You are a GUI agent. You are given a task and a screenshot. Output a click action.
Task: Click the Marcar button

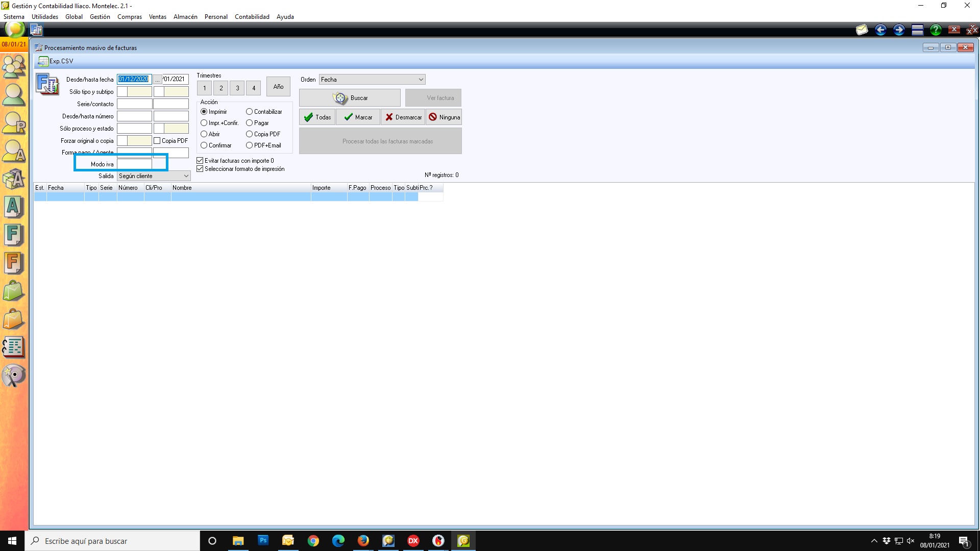tap(358, 117)
